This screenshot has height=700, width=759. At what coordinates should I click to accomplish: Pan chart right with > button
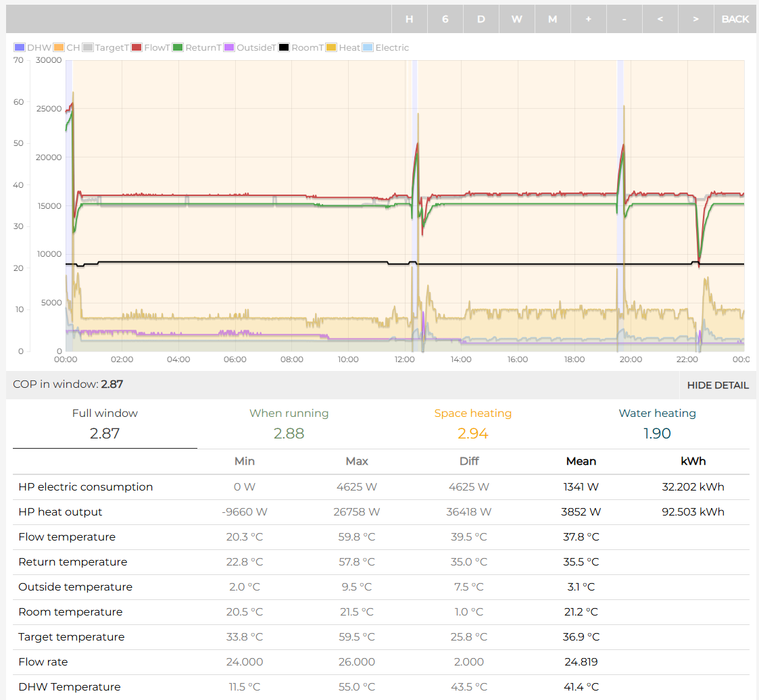pos(695,19)
